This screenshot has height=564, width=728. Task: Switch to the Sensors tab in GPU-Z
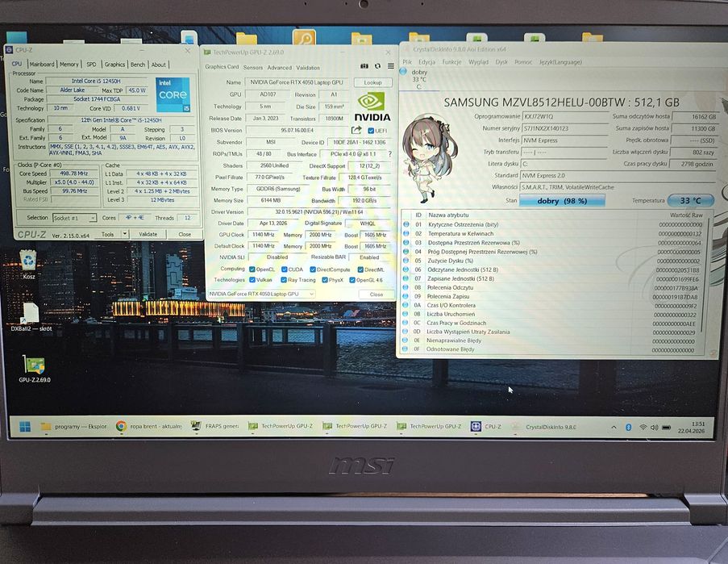(253, 67)
